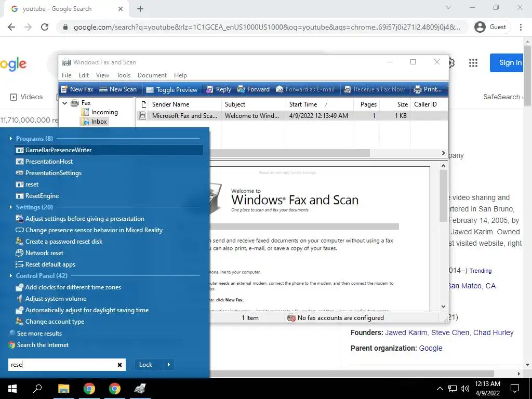Click Search the Internet
Screen dimensions: 532x399
[43, 345]
